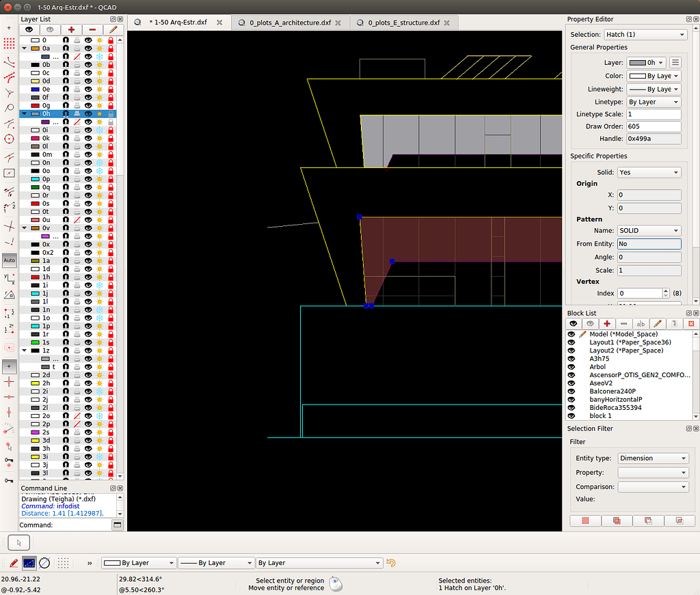Image resolution: width=700 pixels, height=595 pixels.
Task: Switch to 1-50 Arq-Estr.dxf tab
Action: pyautogui.click(x=178, y=23)
